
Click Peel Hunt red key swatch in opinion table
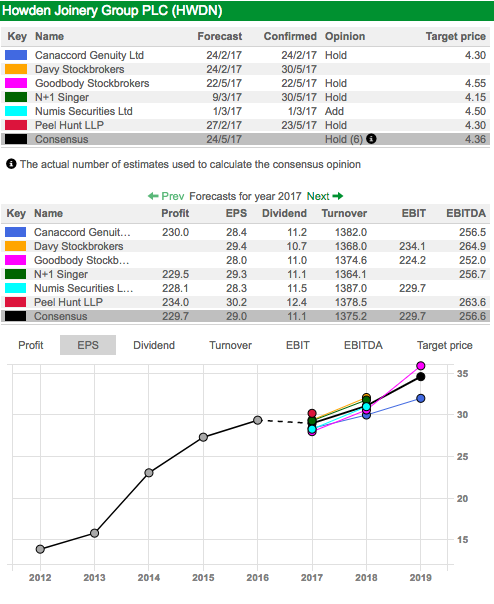(x=16, y=125)
